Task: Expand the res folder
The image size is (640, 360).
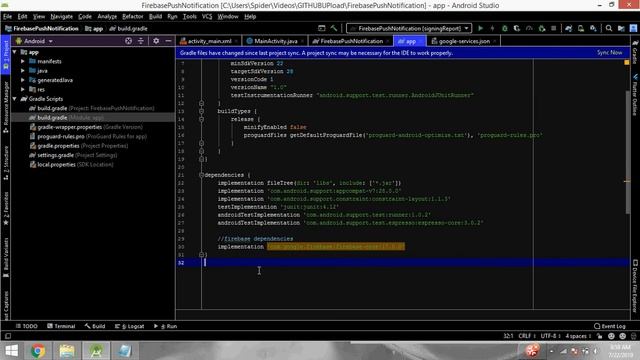Action: (x=23, y=89)
